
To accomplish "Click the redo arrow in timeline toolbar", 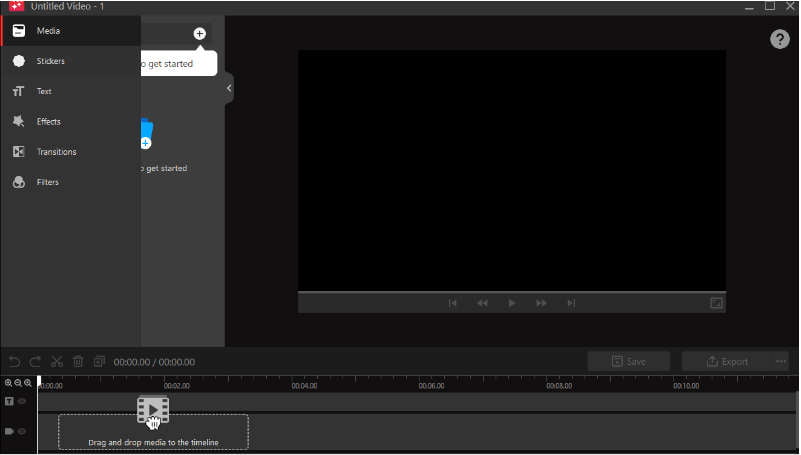I will pyautogui.click(x=35, y=362).
